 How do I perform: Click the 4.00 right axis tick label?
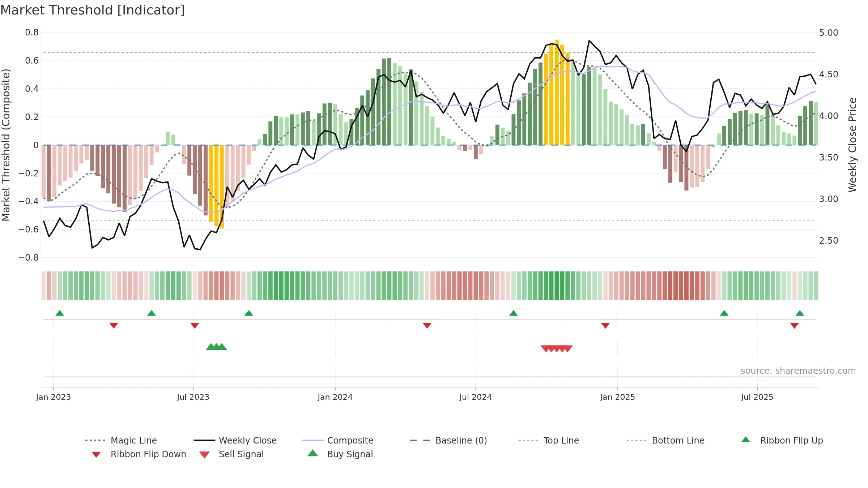(829, 116)
